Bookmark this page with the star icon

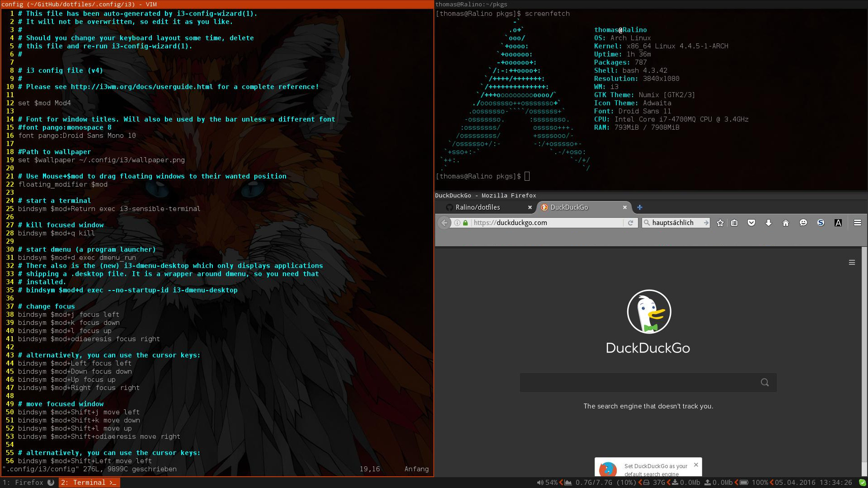(720, 223)
